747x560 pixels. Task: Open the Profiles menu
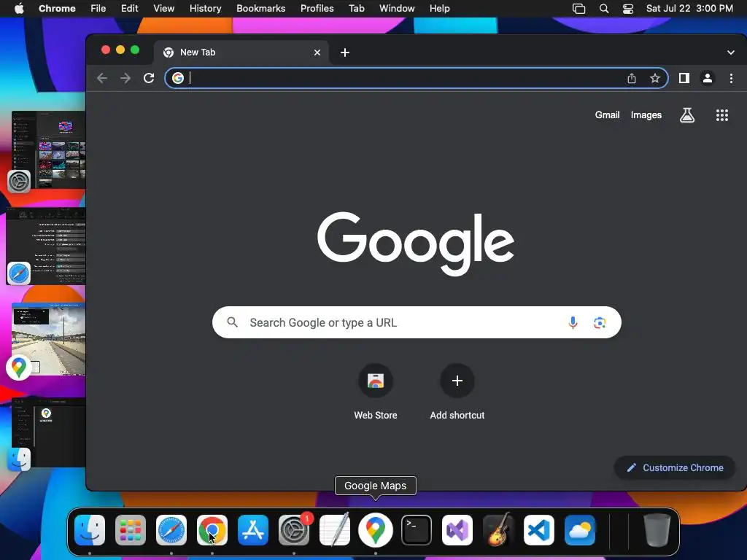tap(317, 8)
